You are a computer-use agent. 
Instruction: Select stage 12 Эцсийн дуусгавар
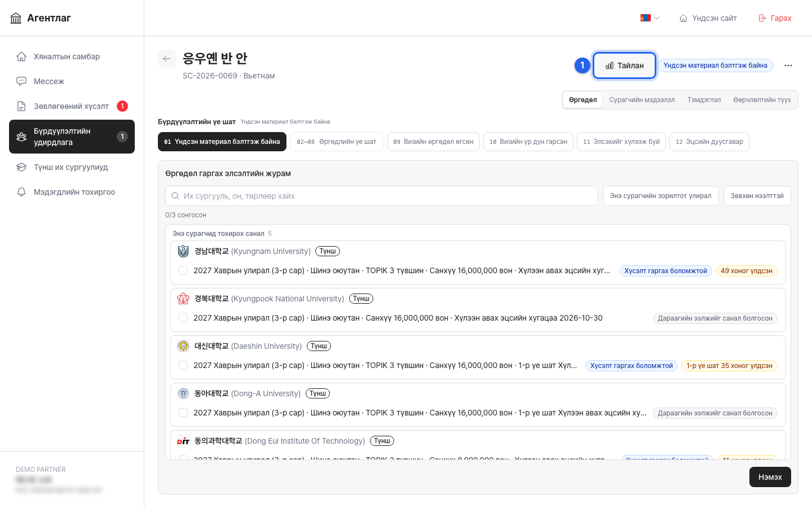[709, 142]
